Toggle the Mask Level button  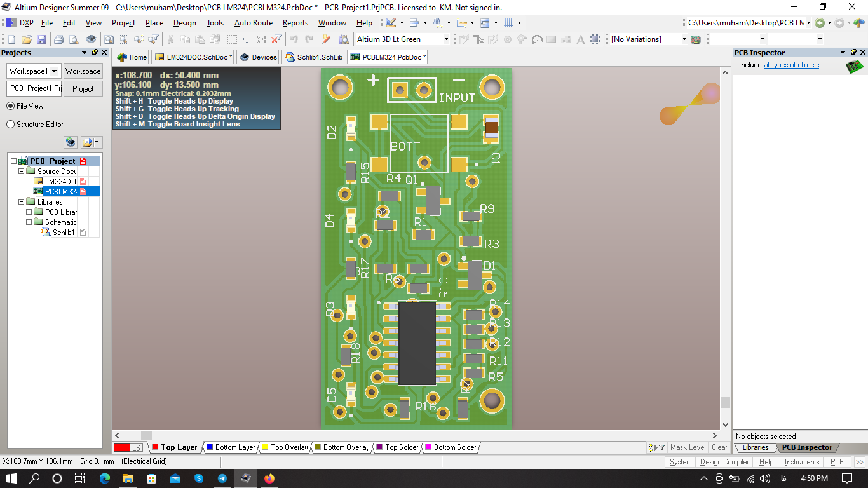(688, 447)
